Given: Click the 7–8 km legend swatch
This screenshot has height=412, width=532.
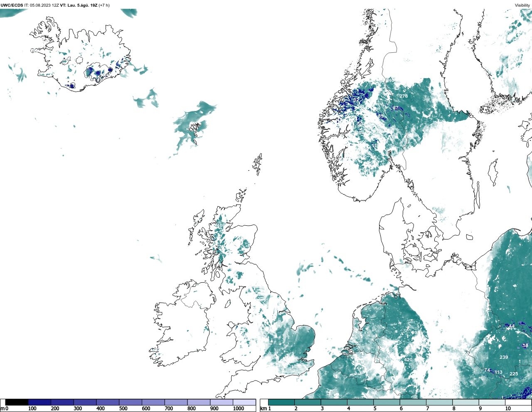Looking at the screenshot, I should click(439, 402).
